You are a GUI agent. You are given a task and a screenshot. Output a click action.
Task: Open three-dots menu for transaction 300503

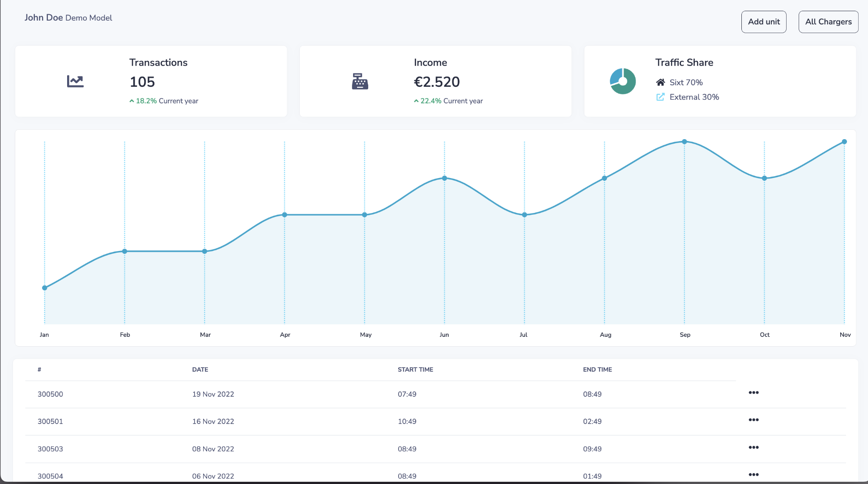pyautogui.click(x=753, y=448)
